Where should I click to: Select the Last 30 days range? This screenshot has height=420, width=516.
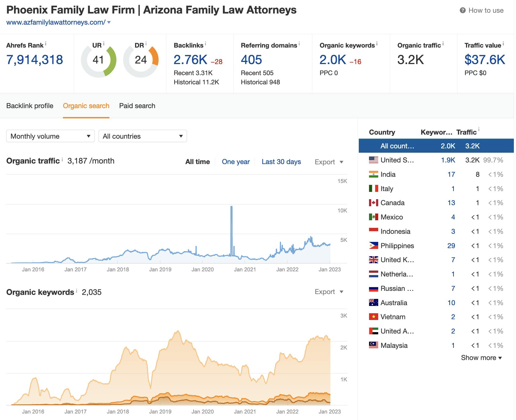click(x=281, y=162)
